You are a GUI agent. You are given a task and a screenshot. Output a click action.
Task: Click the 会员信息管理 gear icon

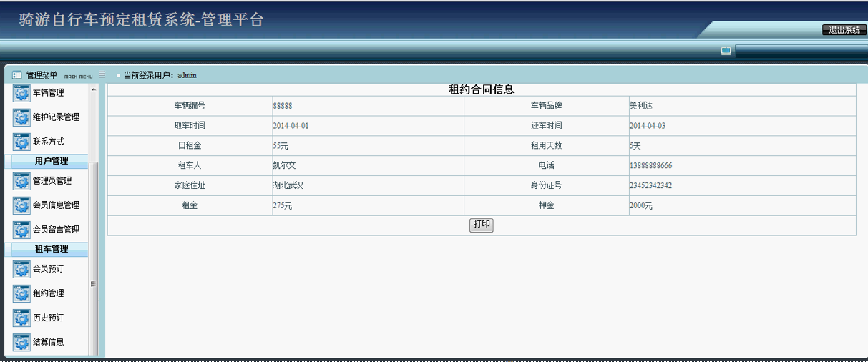coord(21,205)
